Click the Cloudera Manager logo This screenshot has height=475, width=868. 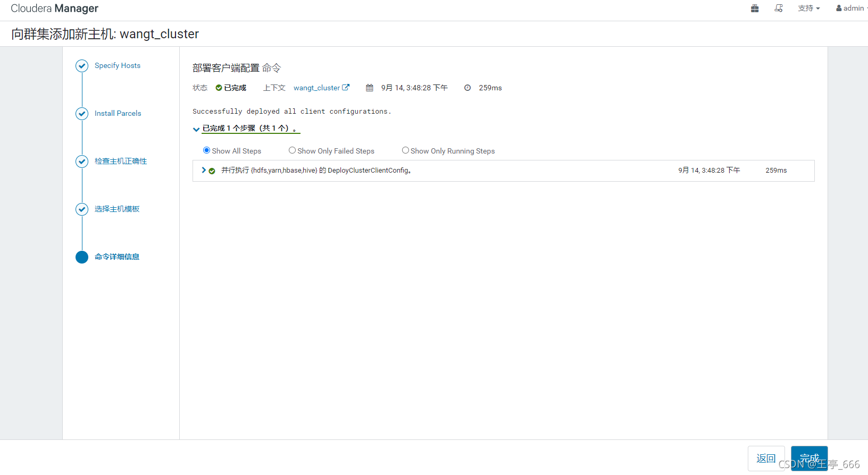[x=54, y=9]
